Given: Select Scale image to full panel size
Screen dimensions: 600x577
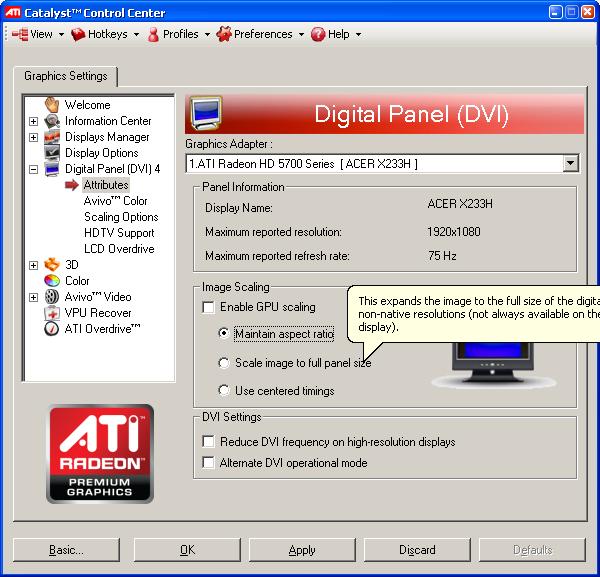Looking at the screenshot, I should [224, 363].
